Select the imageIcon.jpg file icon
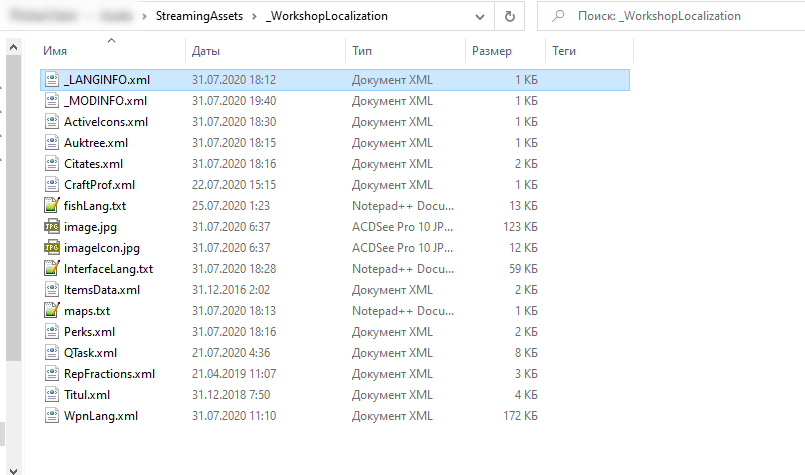 point(52,248)
